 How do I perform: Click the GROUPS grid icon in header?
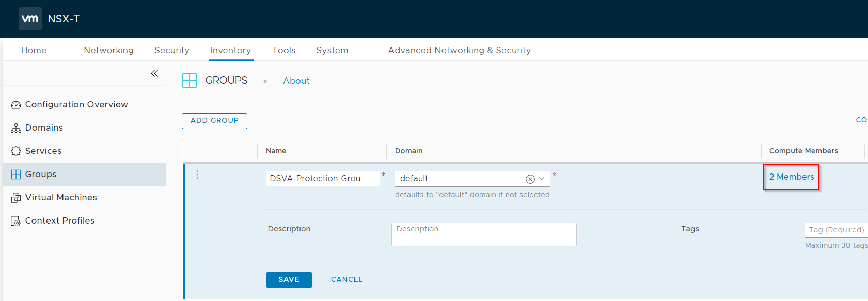point(190,81)
